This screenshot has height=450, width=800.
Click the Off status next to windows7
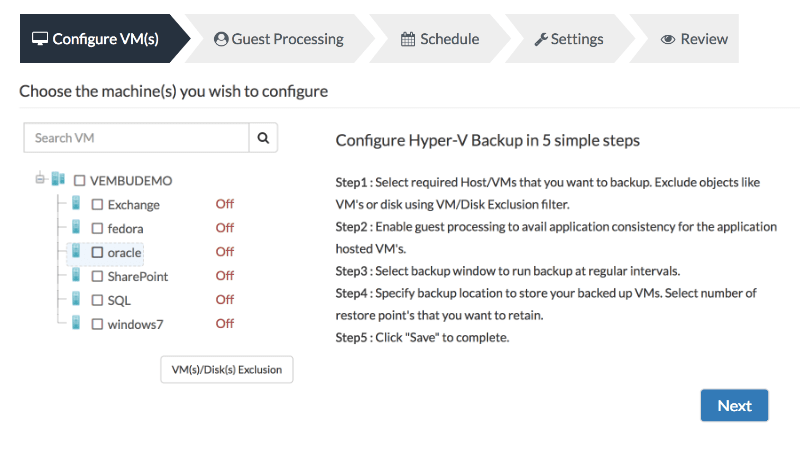224,324
